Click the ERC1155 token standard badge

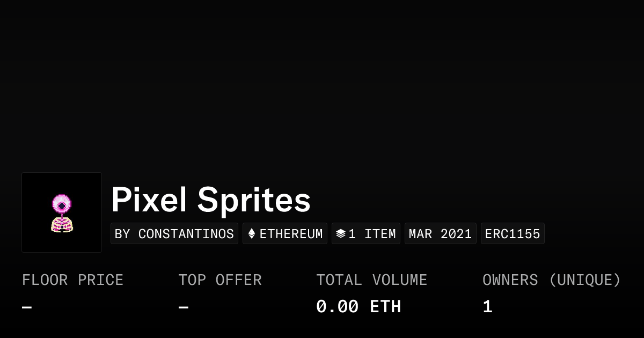click(513, 234)
